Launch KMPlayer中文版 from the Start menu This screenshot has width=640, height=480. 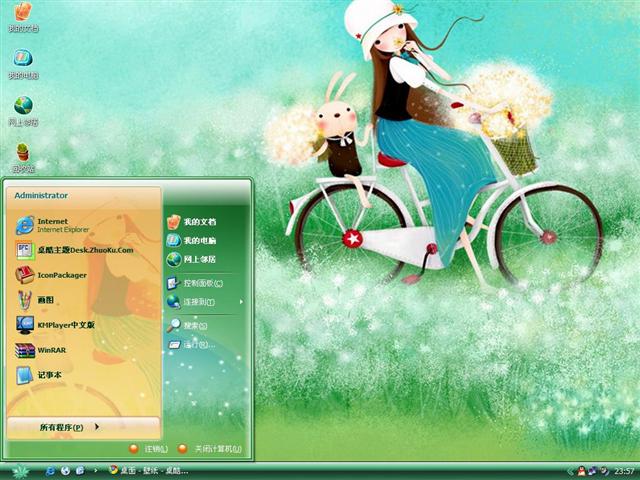(55, 325)
